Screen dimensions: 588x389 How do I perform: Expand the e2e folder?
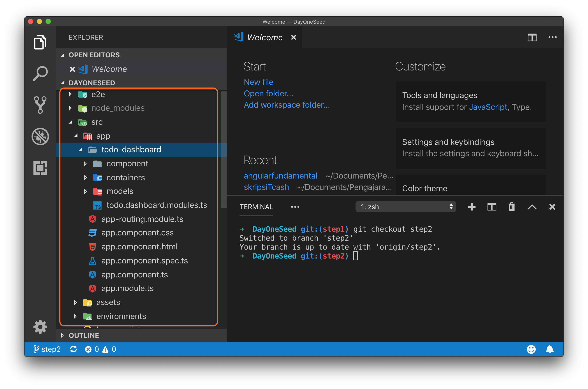pyautogui.click(x=70, y=94)
